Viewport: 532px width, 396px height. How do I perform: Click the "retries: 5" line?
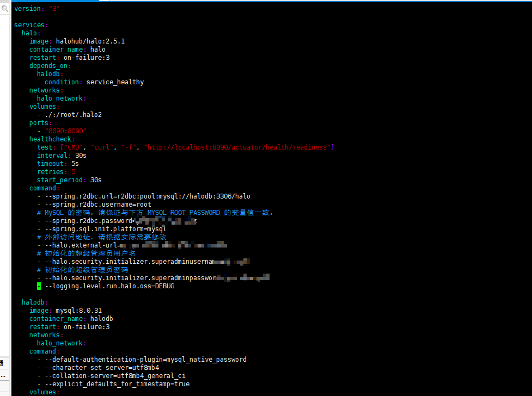point(56,171)
